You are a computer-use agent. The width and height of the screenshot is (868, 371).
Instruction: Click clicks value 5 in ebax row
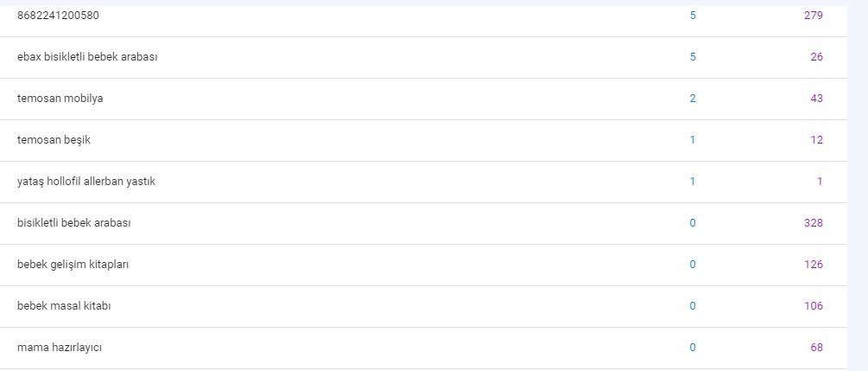(693, 57)
